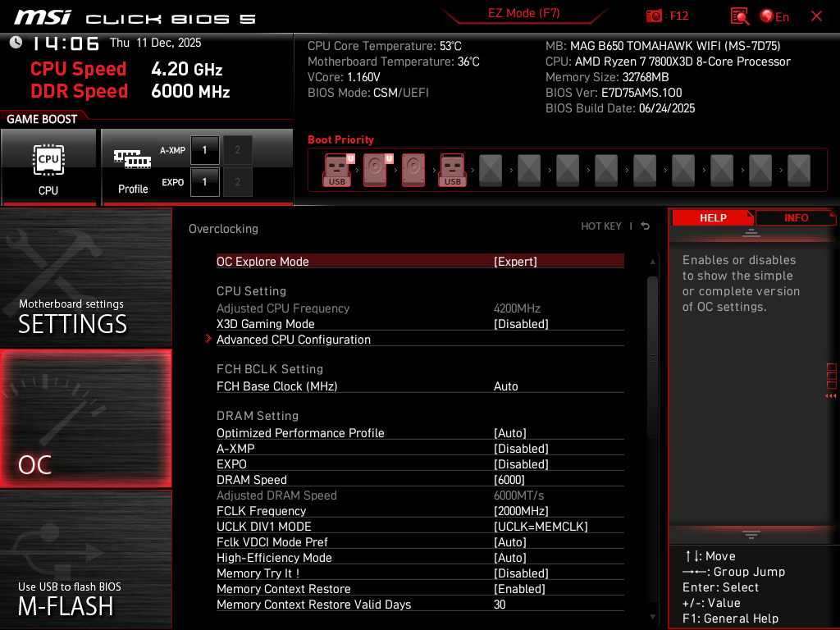Enable A-XMP profile 2
The image size is (840, 630).
237,150
